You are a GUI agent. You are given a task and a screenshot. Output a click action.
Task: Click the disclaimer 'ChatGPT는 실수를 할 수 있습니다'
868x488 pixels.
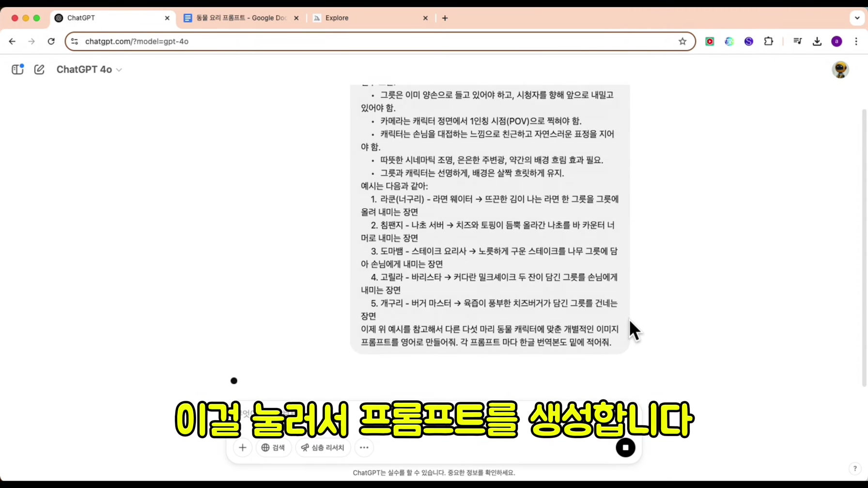pos(434,472)
